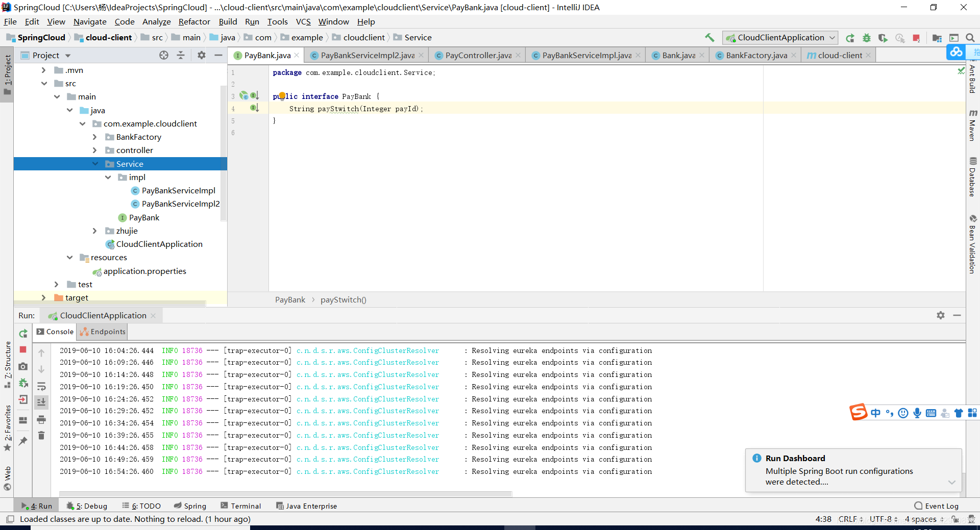Click the Sogou input method language icon
The image size is (980, 530).
pos(876,413)
